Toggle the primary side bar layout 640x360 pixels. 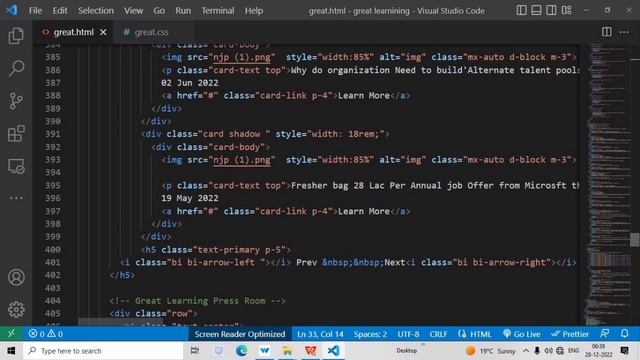tap(521, 10)
